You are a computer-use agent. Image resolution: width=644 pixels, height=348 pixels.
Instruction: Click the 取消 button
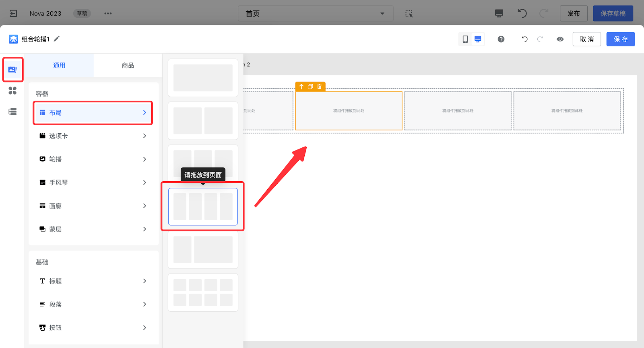(586, 39)
